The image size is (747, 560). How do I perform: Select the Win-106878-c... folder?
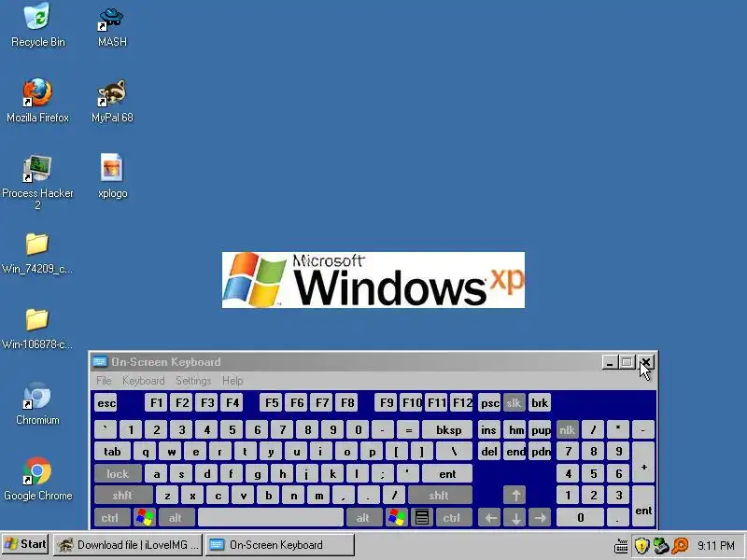point(37,329)
